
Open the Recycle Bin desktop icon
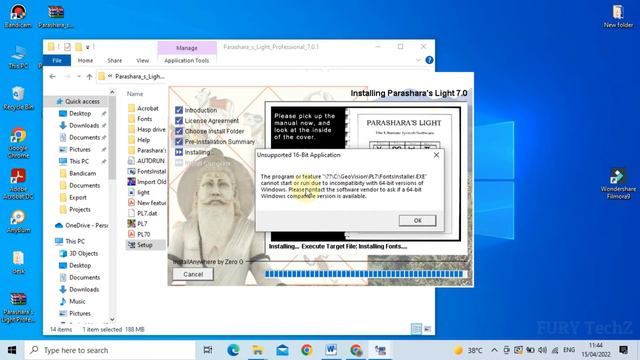point(18,98)
